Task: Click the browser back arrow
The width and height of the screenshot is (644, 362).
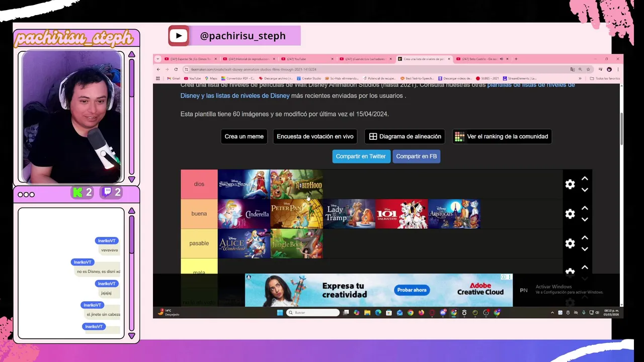Action: click(x=158, y=69)
